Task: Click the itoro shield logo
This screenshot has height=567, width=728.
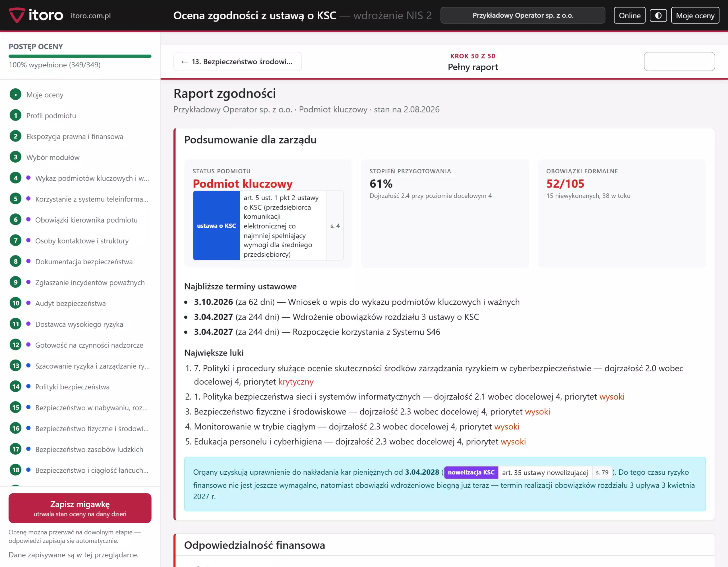Action: pyautogui.click(x=17, y=15)
